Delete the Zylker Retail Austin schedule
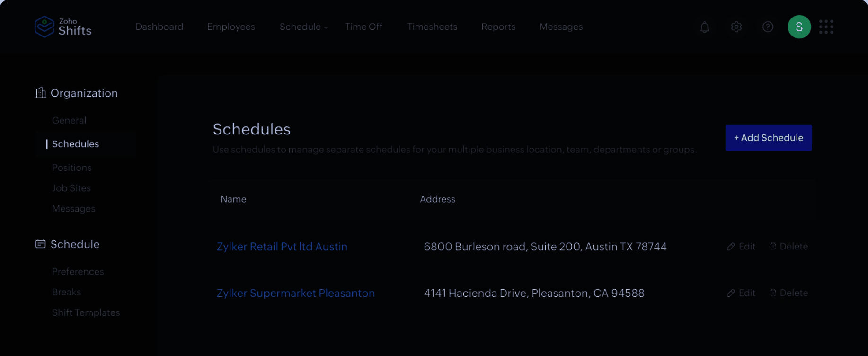The width and height of the screenshot is (868, 356). [788, 247]
